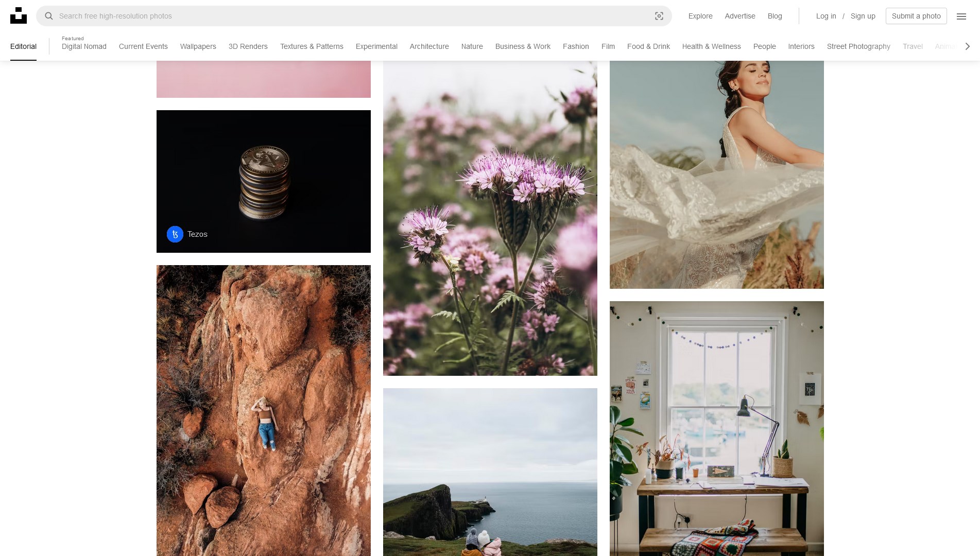The height and width of the screenshot is (556, 980).
Task: Open Advertise link
Action: [x=740, y=16]
